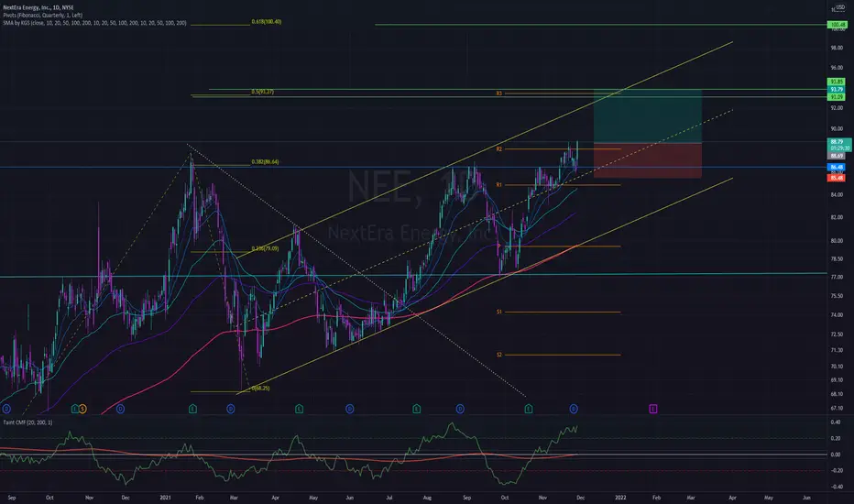This screenshot has width=854, height=504.
Task: Open the earnings marker in late April 2021
Action: (x=299, y=409)
